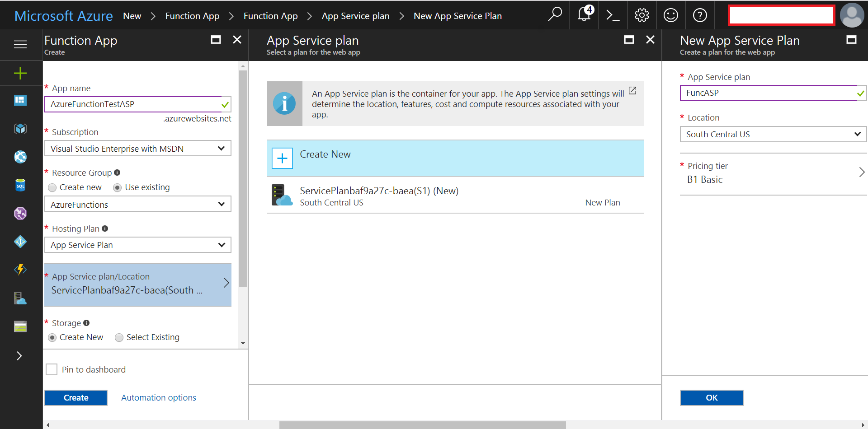Go to second Function App breadcrumb
This screenshot has width=868, height=429.
coord(270,16)
